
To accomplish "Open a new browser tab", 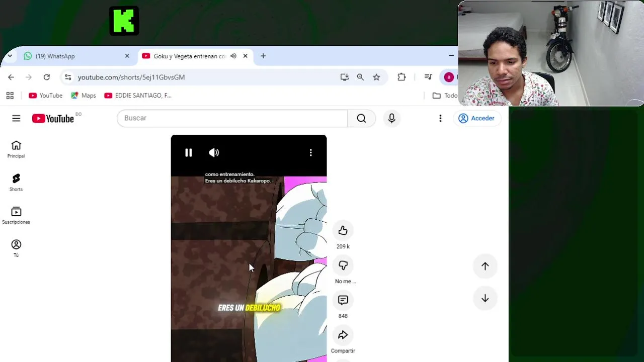I will point(263,56).
